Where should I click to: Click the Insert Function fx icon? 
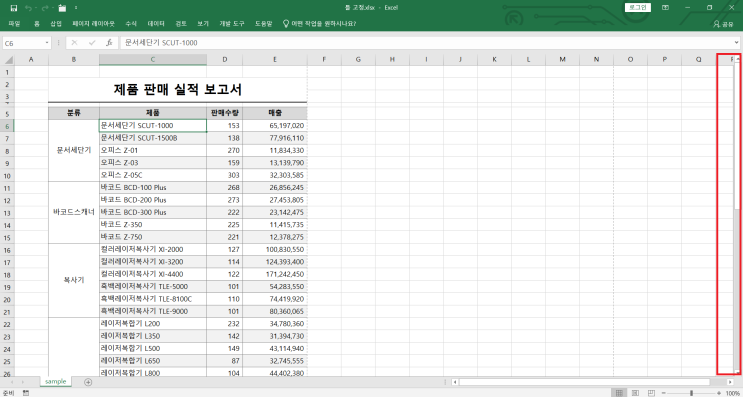[109, 43]
